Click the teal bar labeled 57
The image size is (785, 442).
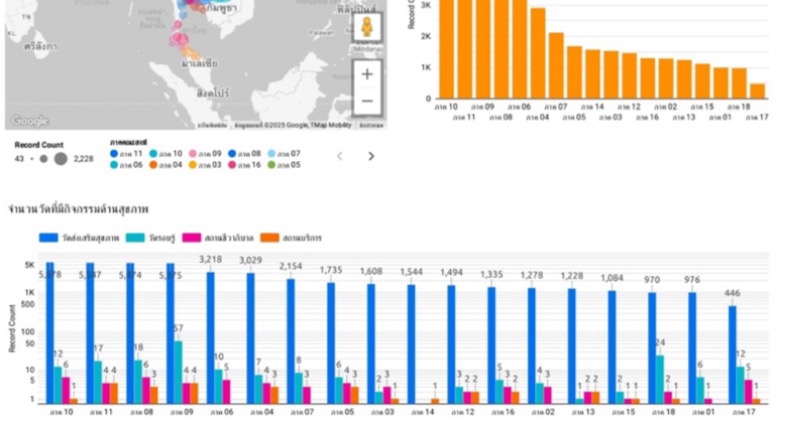point(177,371)
